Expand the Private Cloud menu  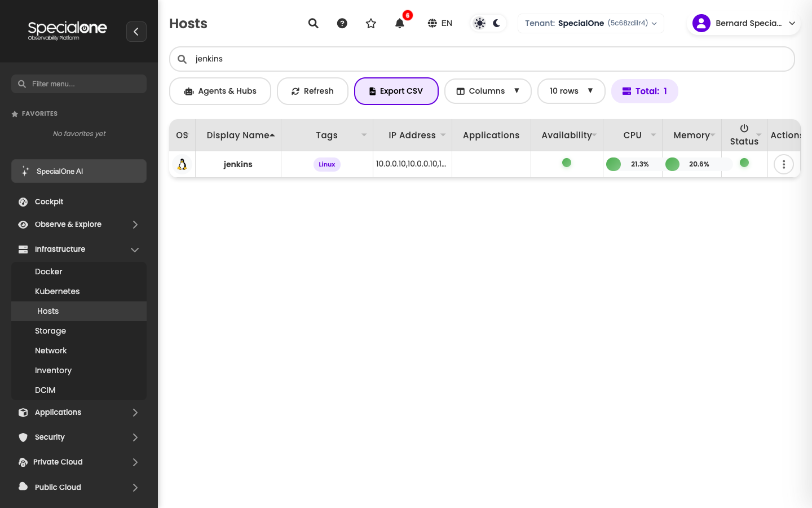click(79, 462)
